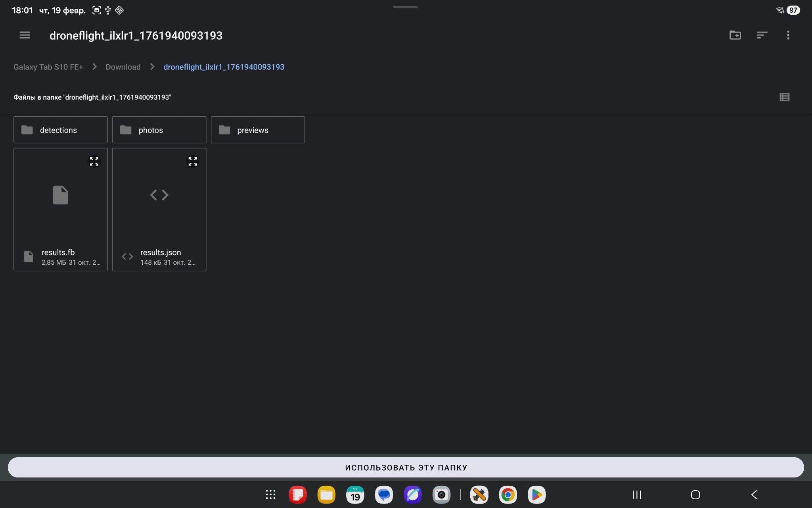The width and height of the screenshot is (812, 508).
Task: Open the three-dot overflow menu
Action: (x=788, y=35)
